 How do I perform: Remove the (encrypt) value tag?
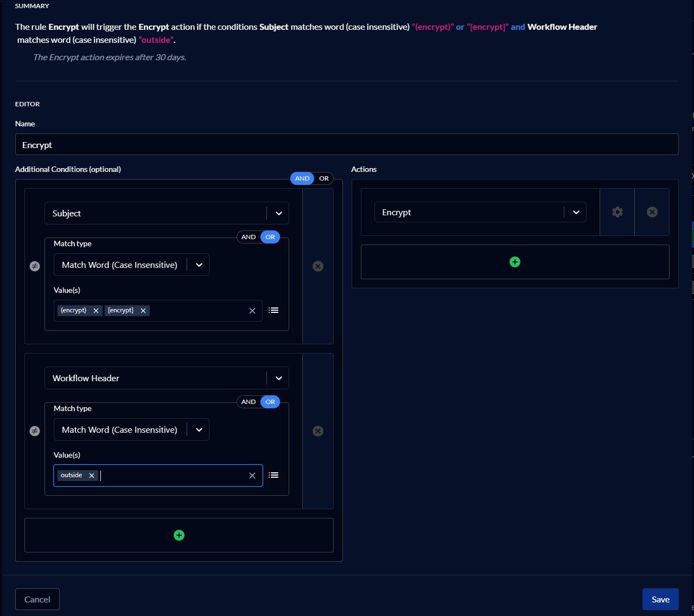96,311
